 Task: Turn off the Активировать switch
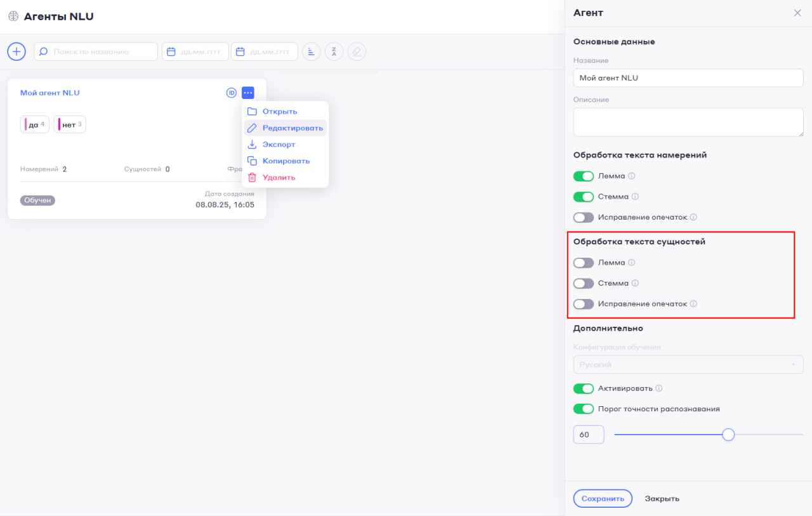tap(583, 388)
